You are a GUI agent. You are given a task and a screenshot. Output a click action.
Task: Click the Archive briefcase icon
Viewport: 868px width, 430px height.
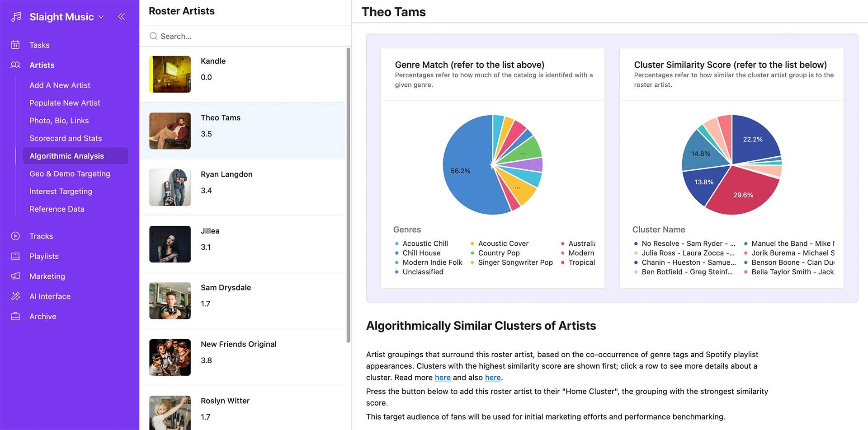[x=15, y=316]
